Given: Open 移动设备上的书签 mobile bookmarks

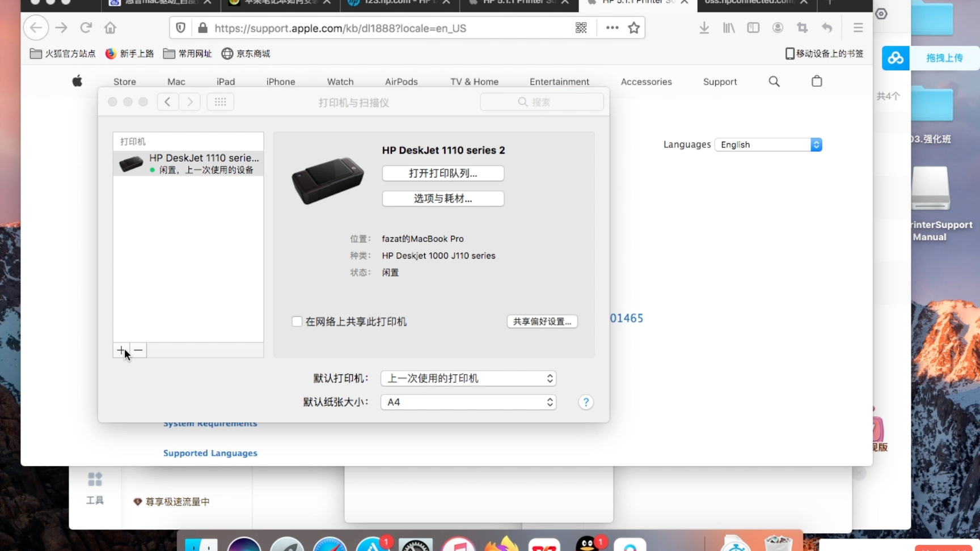Looking at the screenshot, I should tap(825, 53).
